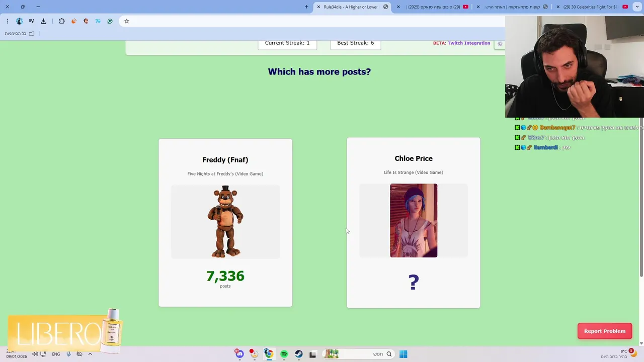Click the stream webcam overlay
The height and width of the screenshot is (362, 644).
coord(575,67)
